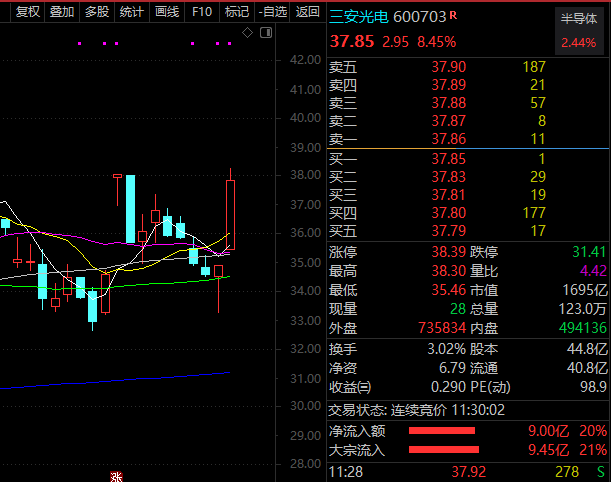Click sector change 2.44%

(x=579, y=42)
